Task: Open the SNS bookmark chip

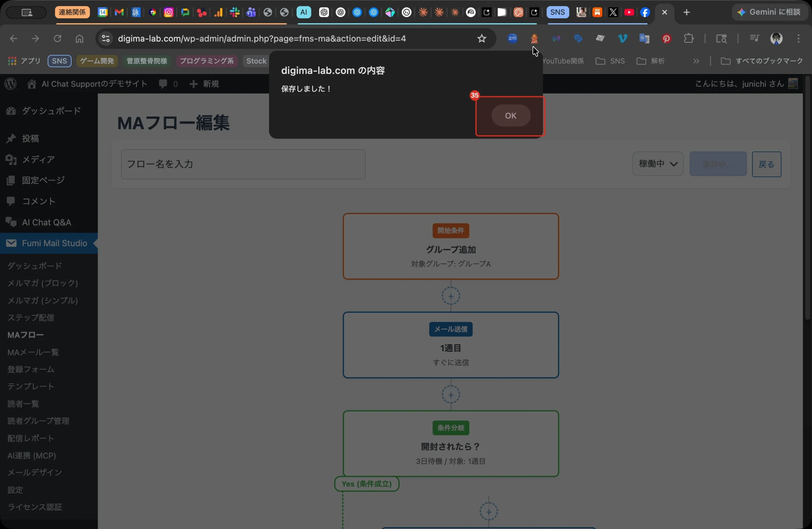Action: [59, 61]
